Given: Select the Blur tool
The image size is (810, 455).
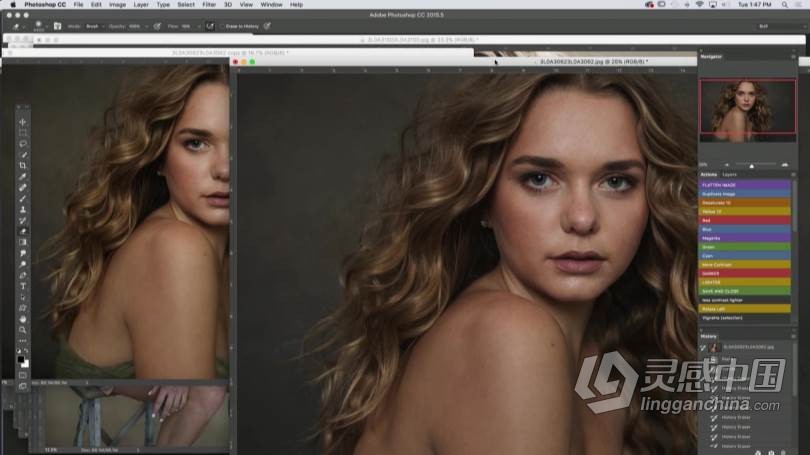Looking at the screenshot, I should coord(23,254).
